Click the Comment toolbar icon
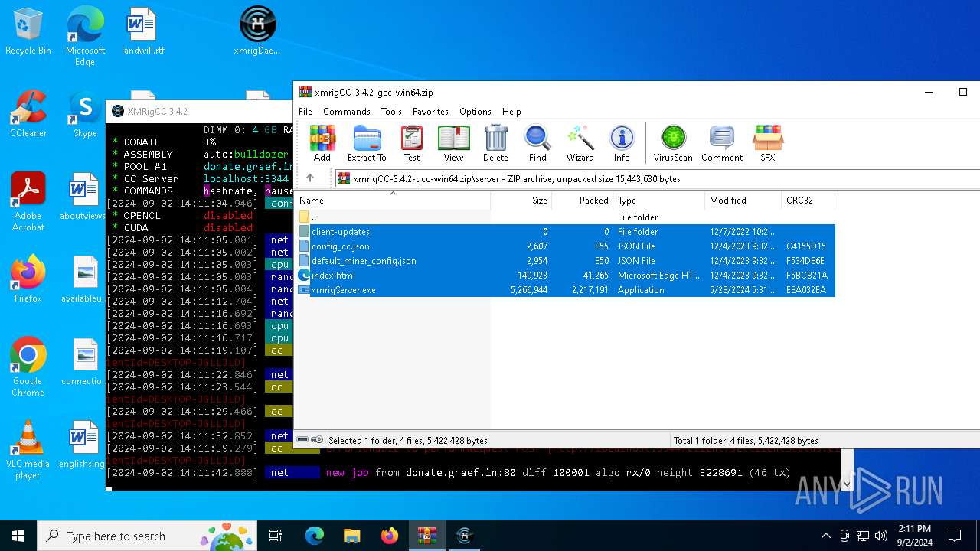The image size is (980, 551). pyautogui.click(x=722, y=143)
